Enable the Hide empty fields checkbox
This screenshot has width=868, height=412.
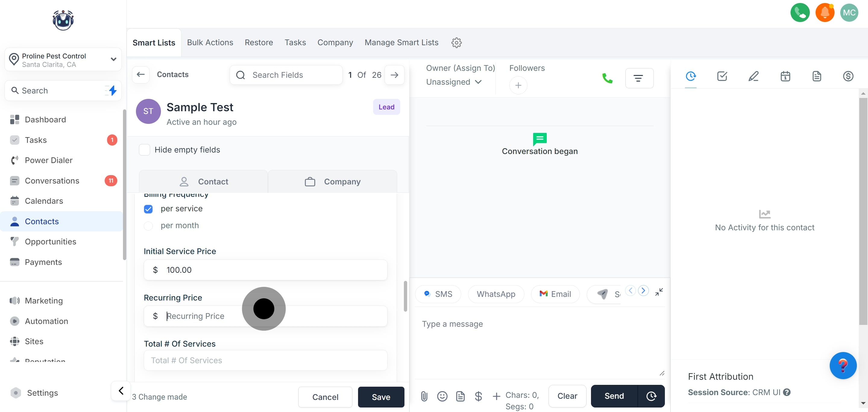point(145,149)
